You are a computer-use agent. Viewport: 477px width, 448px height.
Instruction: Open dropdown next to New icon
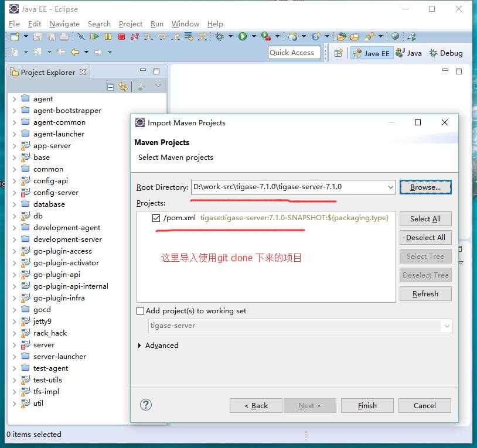(x=26, y=36)
